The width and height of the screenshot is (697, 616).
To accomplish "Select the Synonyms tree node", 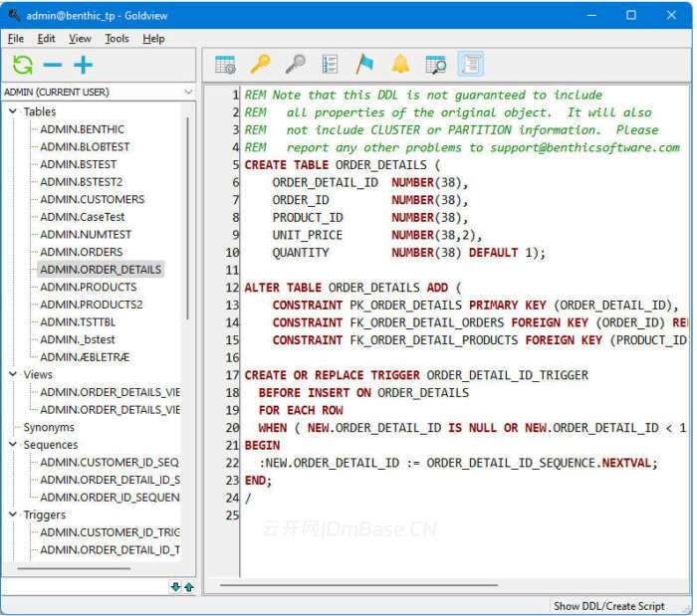I will tap(49, 427).
